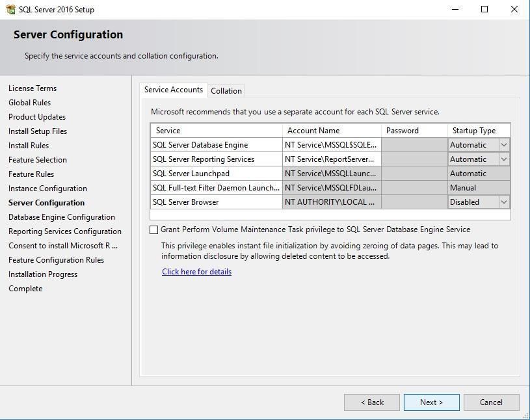Click the SQL Server Setup title bar icon
Screen dimensions: 530x420
[10, 10]
